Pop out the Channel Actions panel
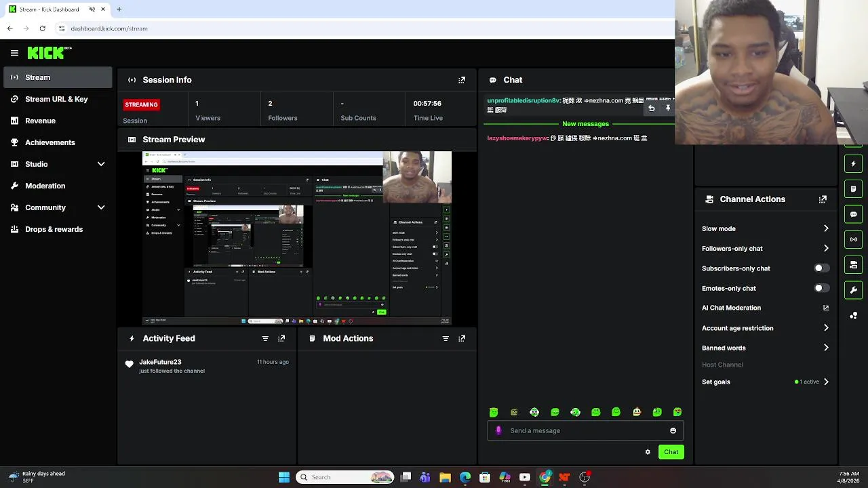 (x=823, y=199)
